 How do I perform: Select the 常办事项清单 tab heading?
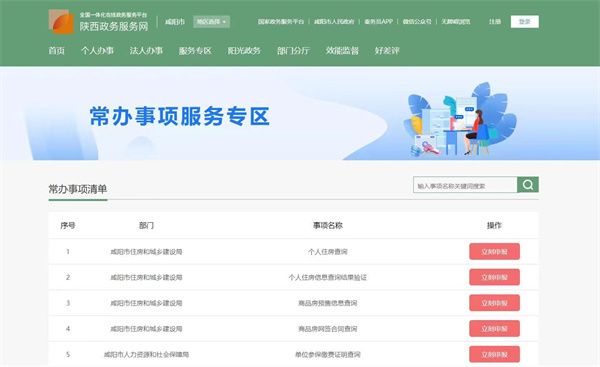point(78,189)
